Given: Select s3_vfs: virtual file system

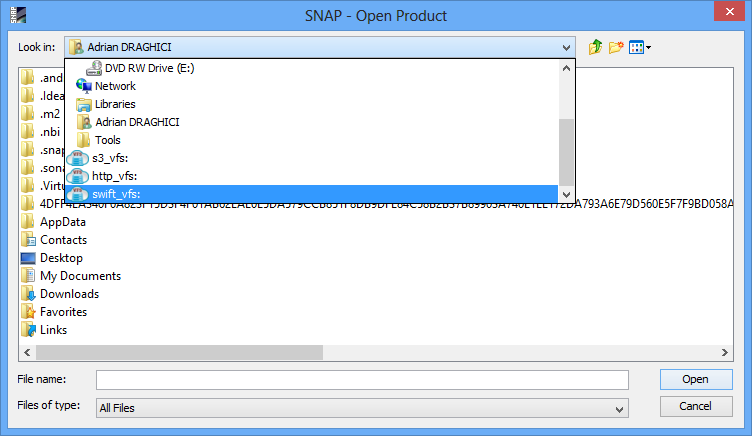Looking at the screenshot, I should 312,158.
